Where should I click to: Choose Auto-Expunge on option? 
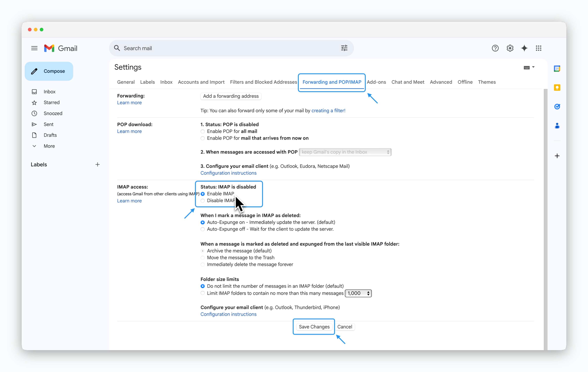click(202, 222)
